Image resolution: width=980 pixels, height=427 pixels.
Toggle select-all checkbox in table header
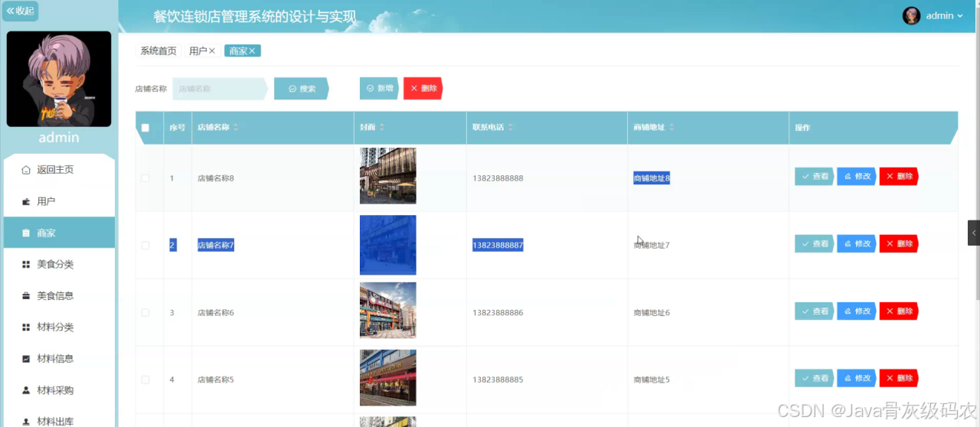145,128
